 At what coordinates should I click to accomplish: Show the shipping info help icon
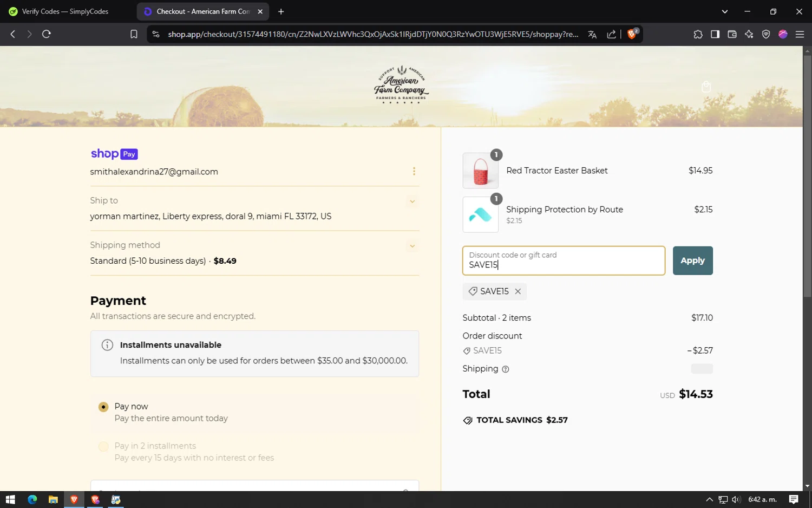(x=506, y=369)
